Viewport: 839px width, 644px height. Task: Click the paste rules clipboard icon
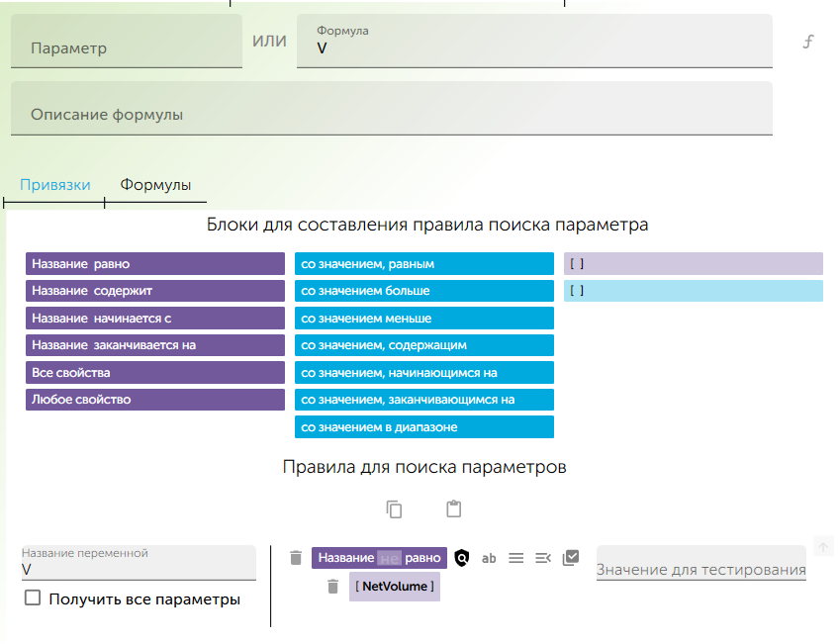tap(453, 509)
